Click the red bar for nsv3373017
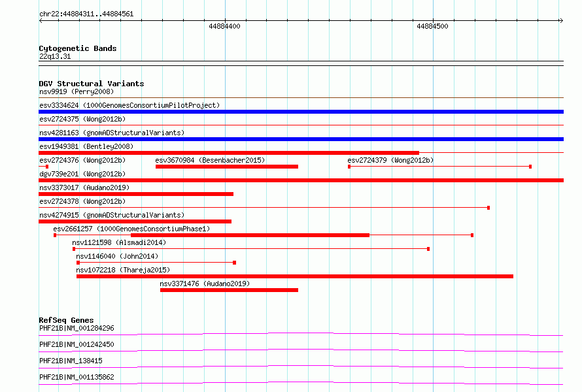 tap(136, 194)
